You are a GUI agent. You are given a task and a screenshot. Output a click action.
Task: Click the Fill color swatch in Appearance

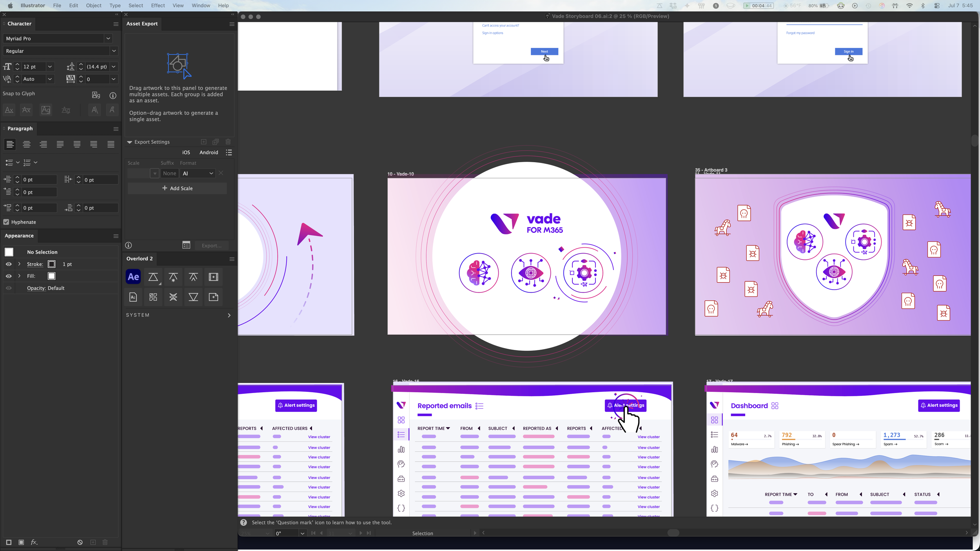(x=51, y=276)
